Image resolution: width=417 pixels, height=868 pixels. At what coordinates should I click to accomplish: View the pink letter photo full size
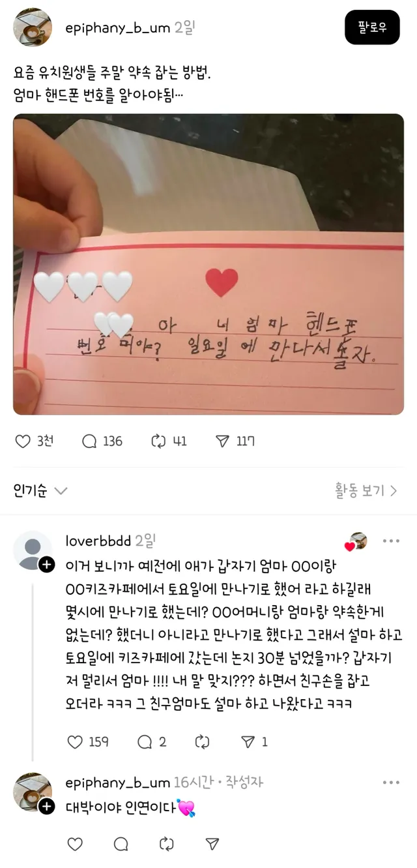[208, 264]
